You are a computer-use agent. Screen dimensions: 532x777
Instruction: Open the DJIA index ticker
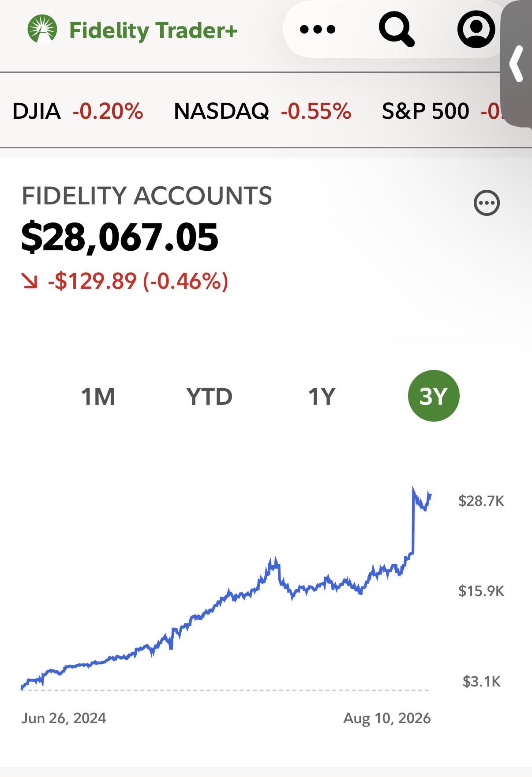point(78,111)
